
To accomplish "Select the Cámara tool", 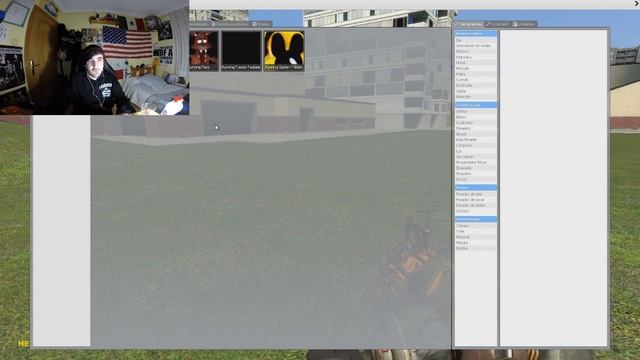I will click(476, 226).
